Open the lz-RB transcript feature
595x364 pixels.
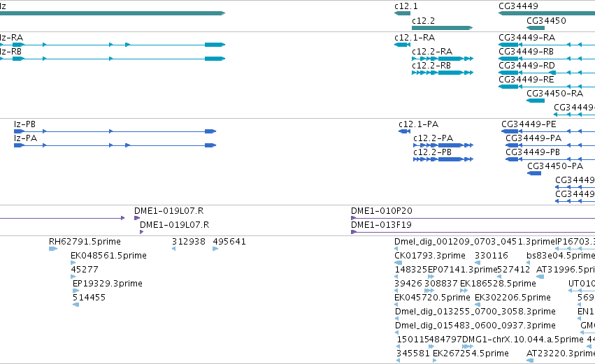tap(113, 59)
